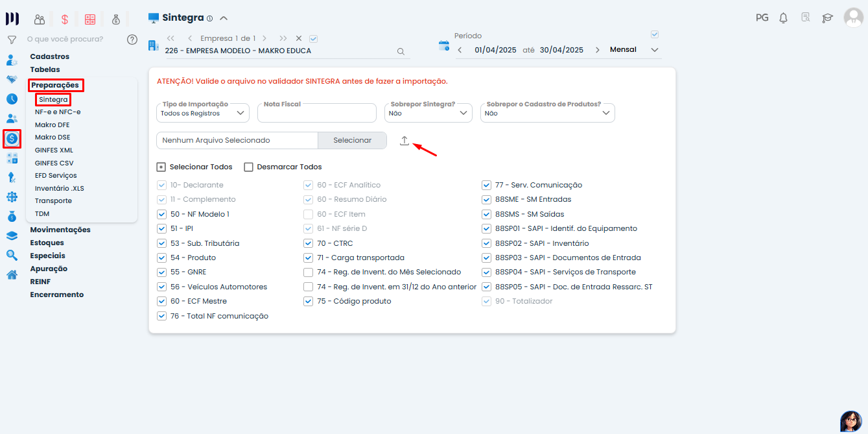Screen dimensions: 868x434
Task: Check the Desmarcar Todos box
Action: [248, 167]
